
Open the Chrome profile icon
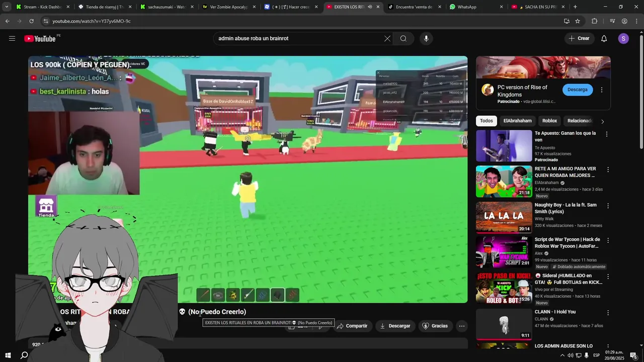(624, 21)
